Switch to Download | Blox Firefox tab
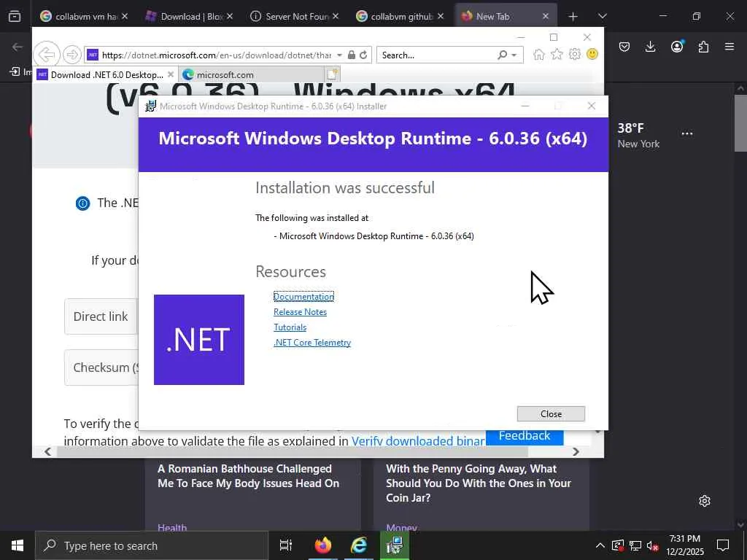 coord(190,16)
